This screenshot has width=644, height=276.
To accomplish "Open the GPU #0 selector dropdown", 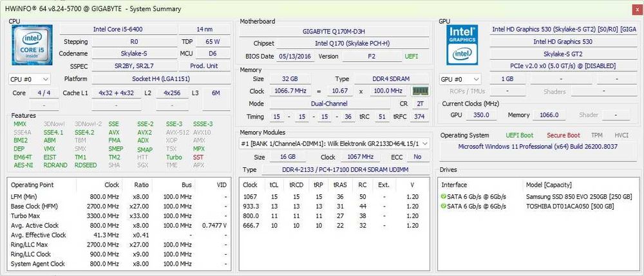I will coord(460,78).
